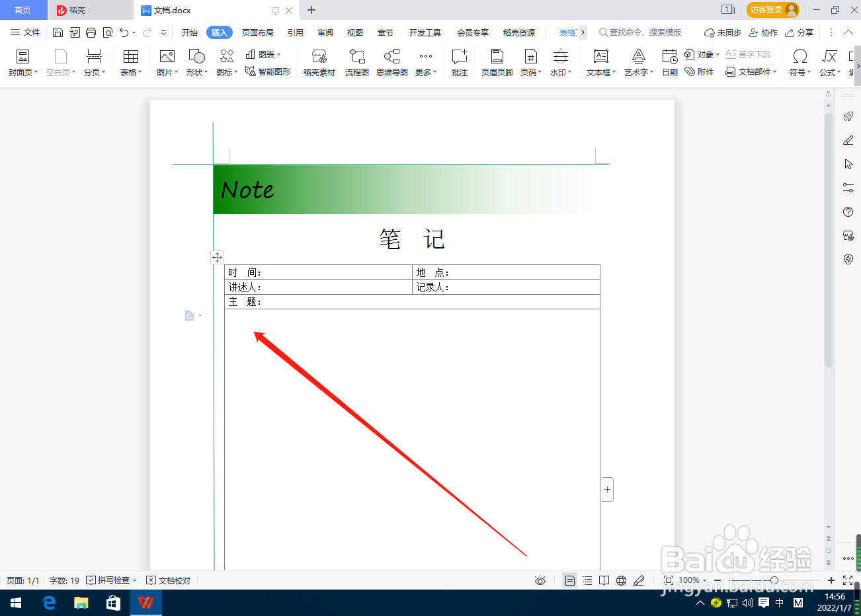861x616 pixels.
Task: Insert WordArt (艺术字)
Action: [639, 63]
